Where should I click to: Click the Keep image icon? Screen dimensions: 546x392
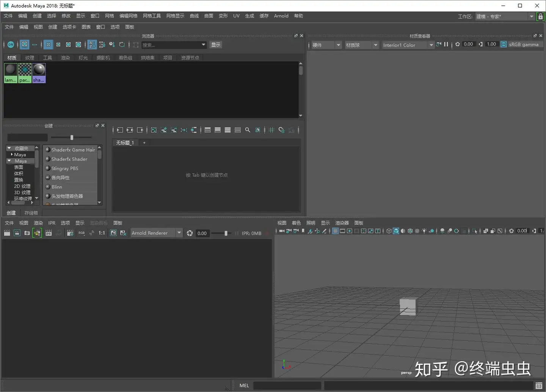(113, 233)
